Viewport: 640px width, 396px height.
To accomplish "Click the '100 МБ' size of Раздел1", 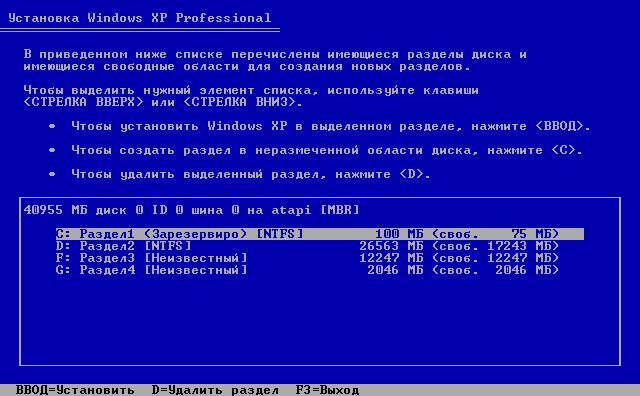I will [x=399, y=234].
